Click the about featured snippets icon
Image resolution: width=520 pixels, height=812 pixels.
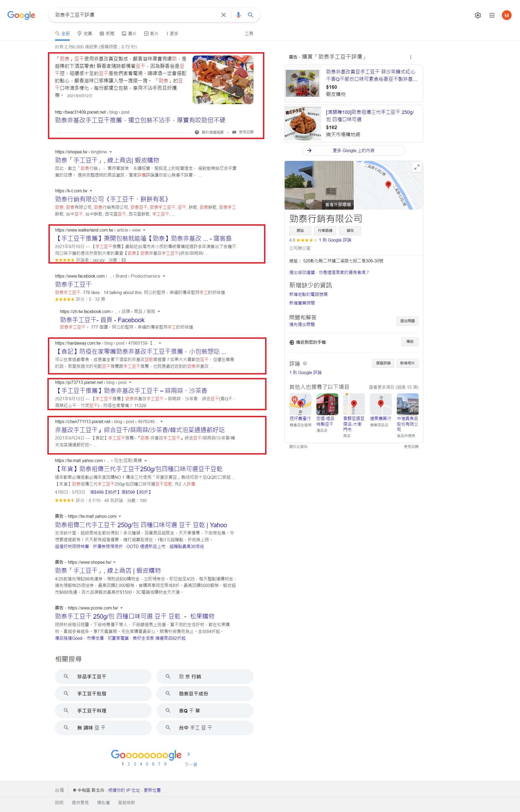coord(197,132)
